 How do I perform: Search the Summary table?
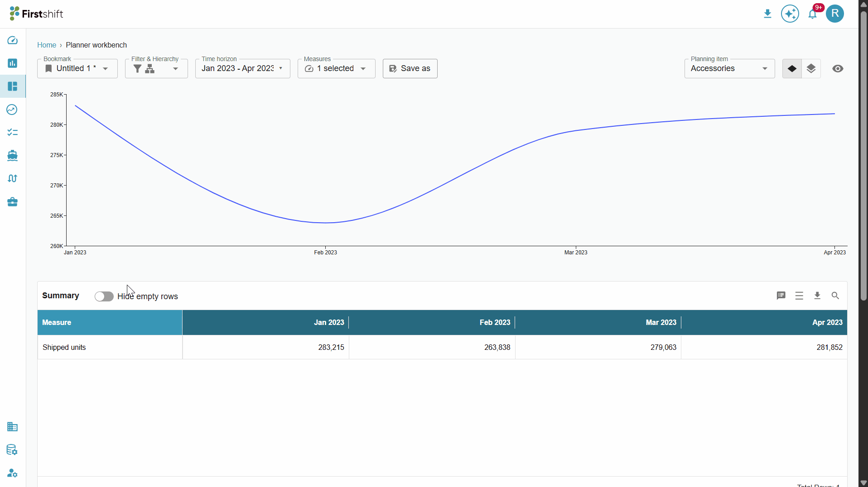tap(835, 296)
